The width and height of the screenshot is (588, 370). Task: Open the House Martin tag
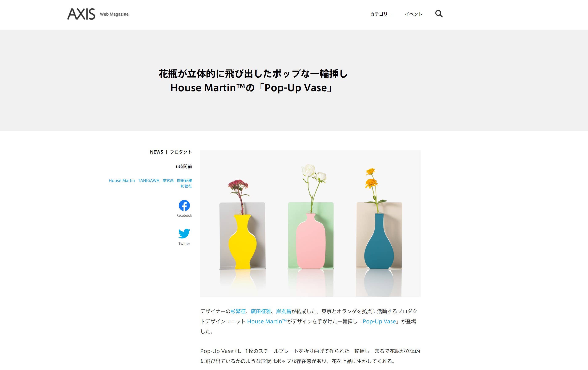pyautogui.click(x=122, y=181)
